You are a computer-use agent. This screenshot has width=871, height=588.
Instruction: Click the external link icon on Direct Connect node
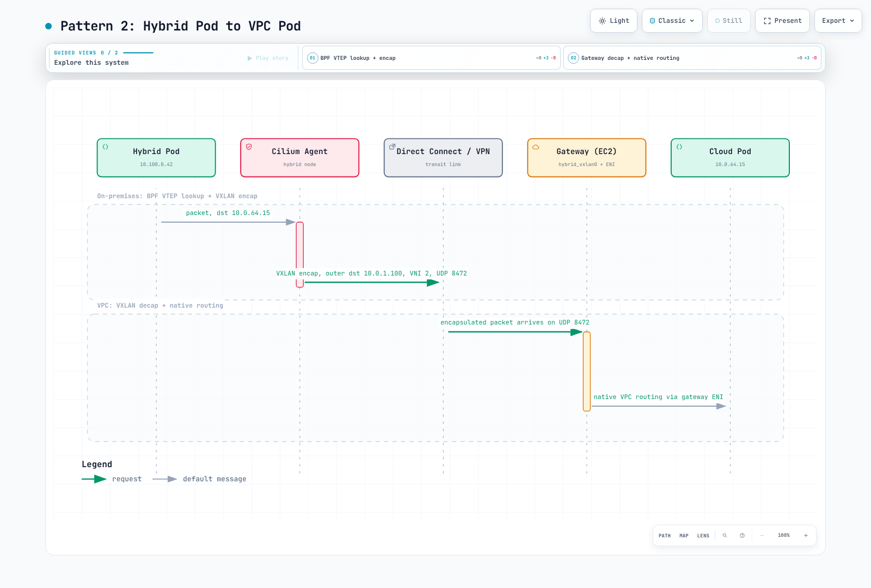click(392, 147)
